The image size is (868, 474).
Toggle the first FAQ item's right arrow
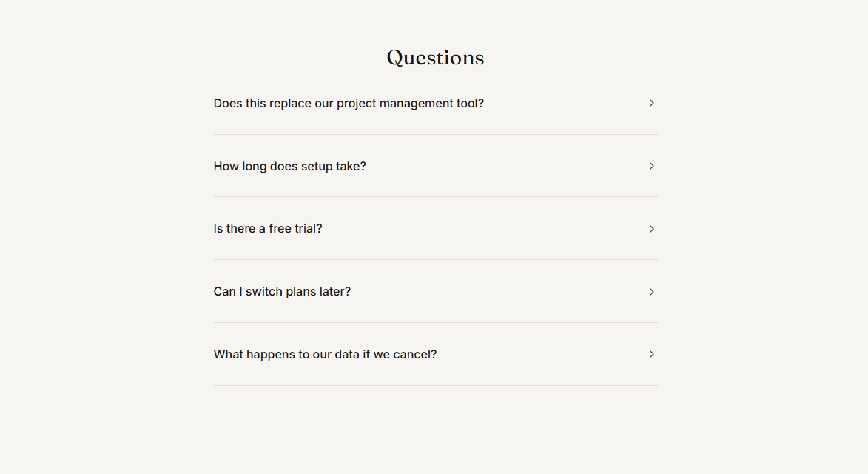[x=651, y=103]
